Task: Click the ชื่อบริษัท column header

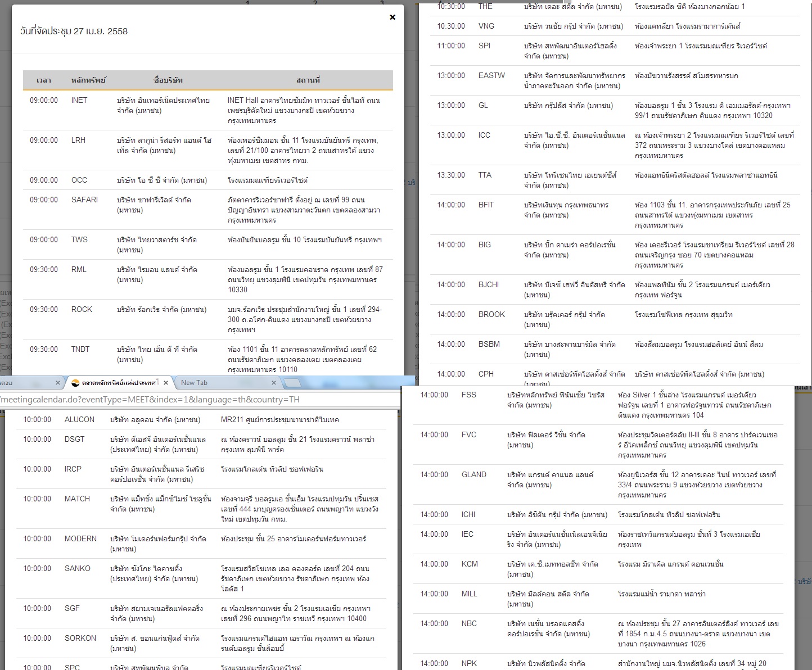Action: click(168, 80)
